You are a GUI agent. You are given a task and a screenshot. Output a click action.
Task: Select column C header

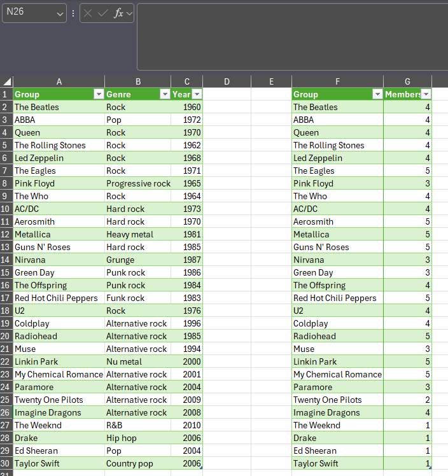pyautogui.click(x=186, y=81)
